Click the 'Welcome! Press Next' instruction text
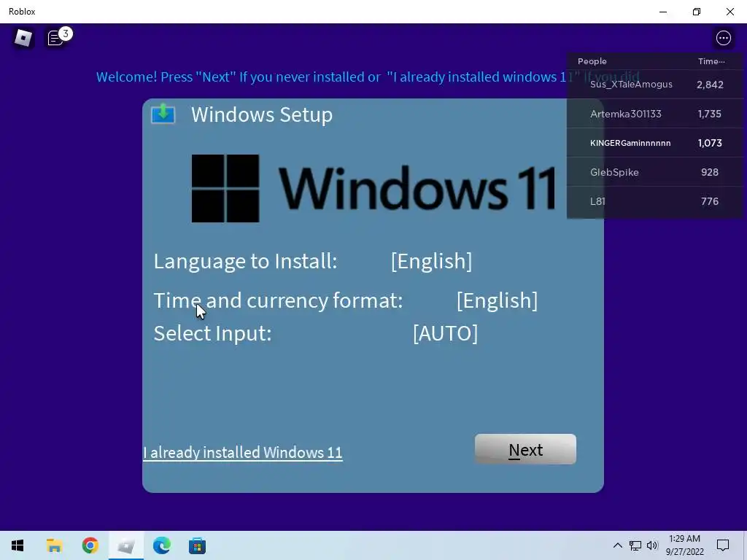Screen dimensions: 747x560 click(x=368, y=77)
